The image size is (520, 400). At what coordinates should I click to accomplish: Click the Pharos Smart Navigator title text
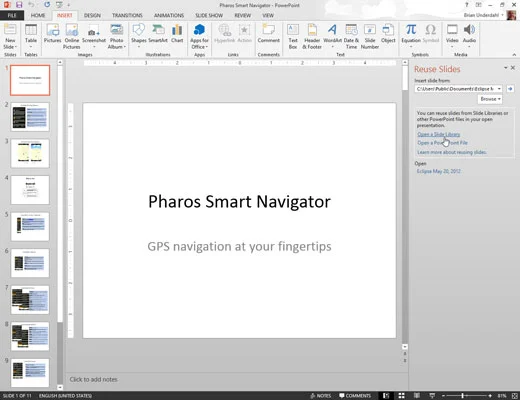pyautogui.click(x=239, y=202)
